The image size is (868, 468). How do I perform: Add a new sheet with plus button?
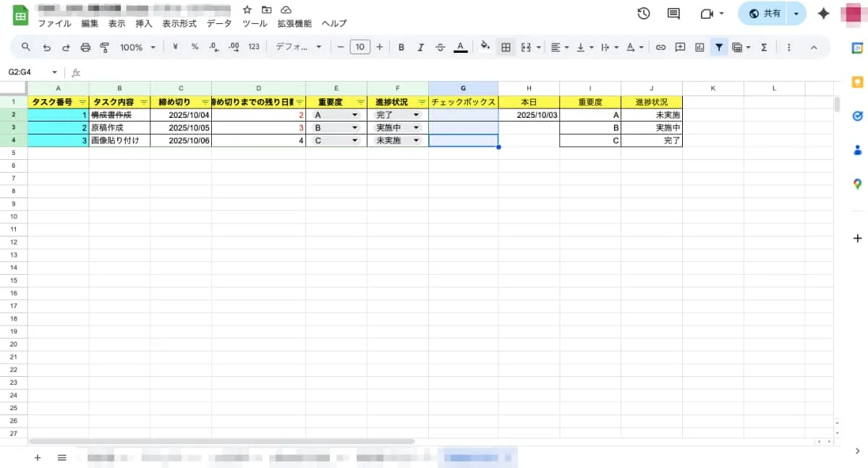tap(38, 457)
